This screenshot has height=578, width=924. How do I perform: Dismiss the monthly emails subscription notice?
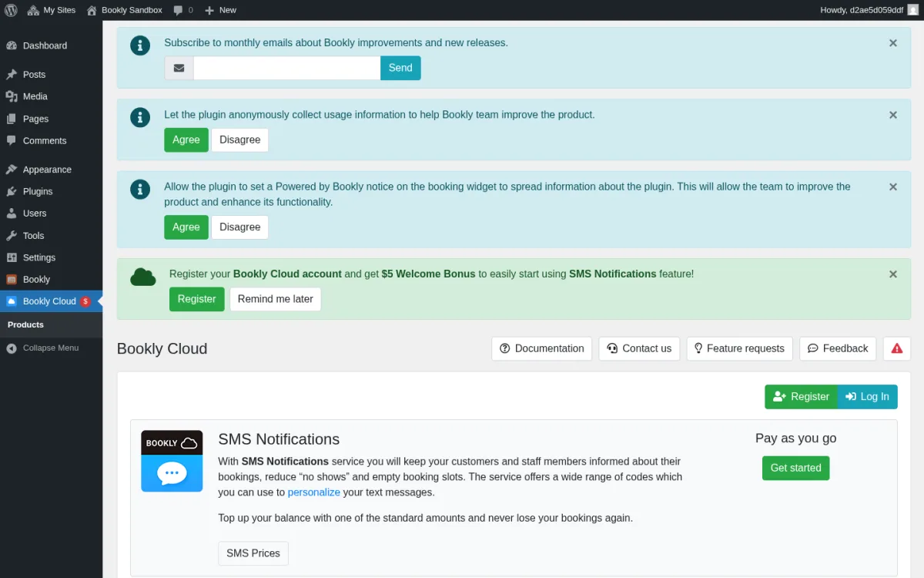coord(893,43)
